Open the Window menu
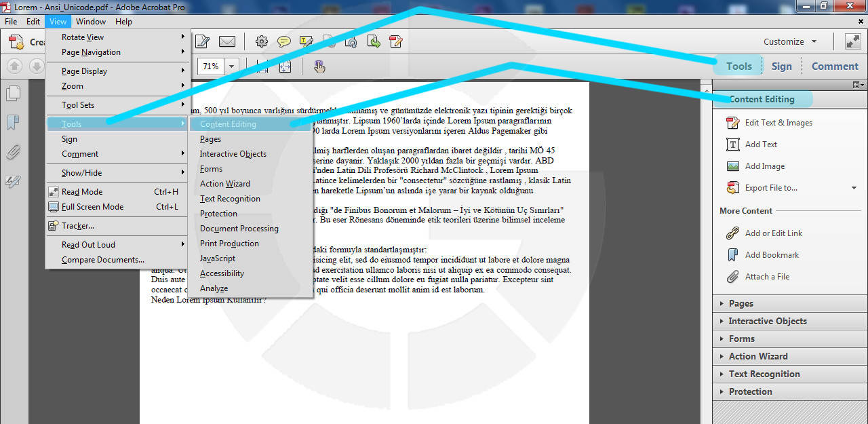The image size is (868, 424). pyautogui.click(x=91, y=22)
